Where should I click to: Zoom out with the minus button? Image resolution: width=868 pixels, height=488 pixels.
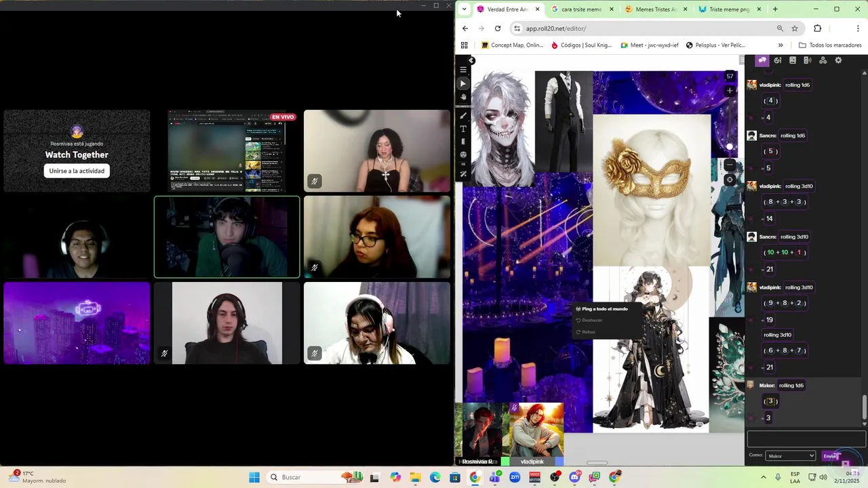[730, 165]
